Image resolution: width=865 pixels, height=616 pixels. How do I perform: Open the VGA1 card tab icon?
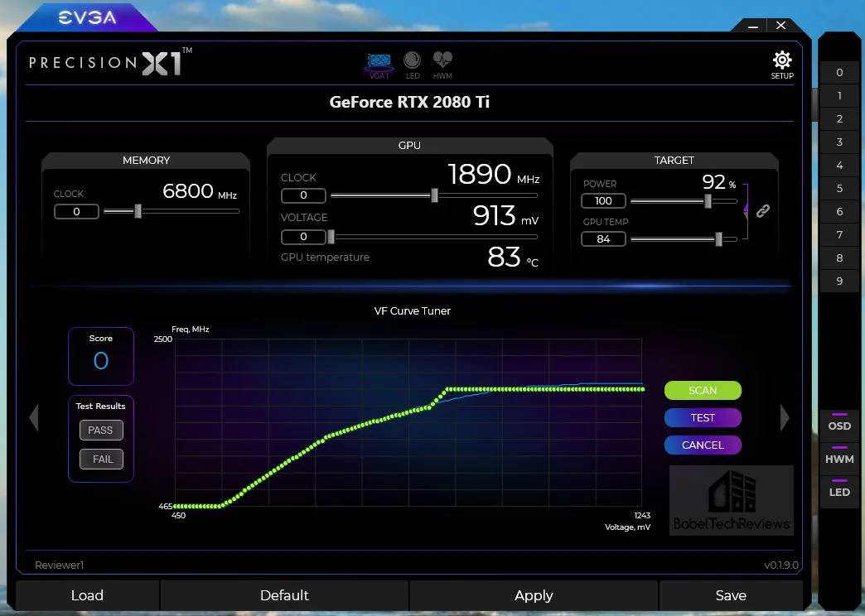point(379,65)
